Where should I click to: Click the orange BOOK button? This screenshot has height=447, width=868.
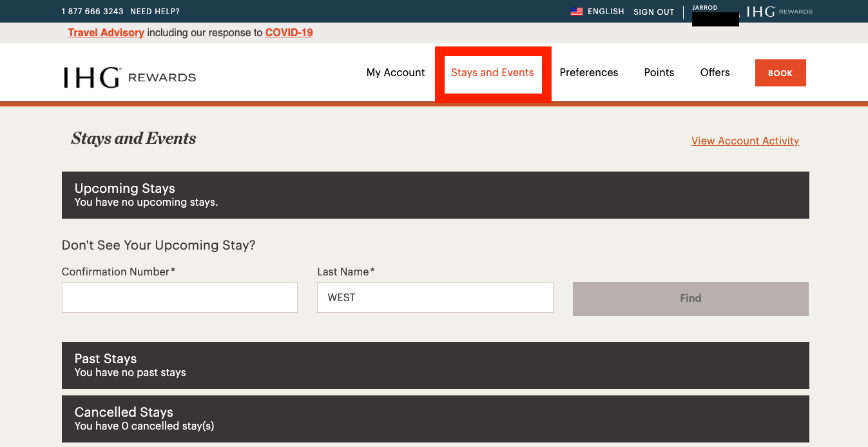(780, 73)
